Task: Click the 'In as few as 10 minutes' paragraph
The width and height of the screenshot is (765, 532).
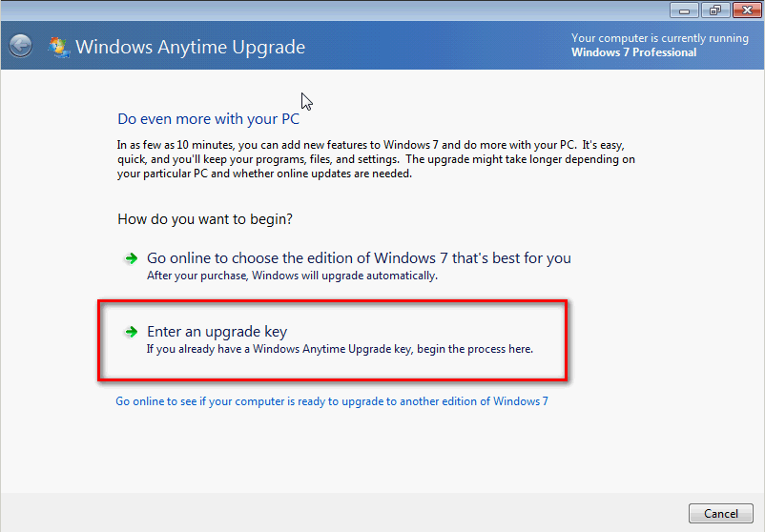Action: (x=376, y=159)
